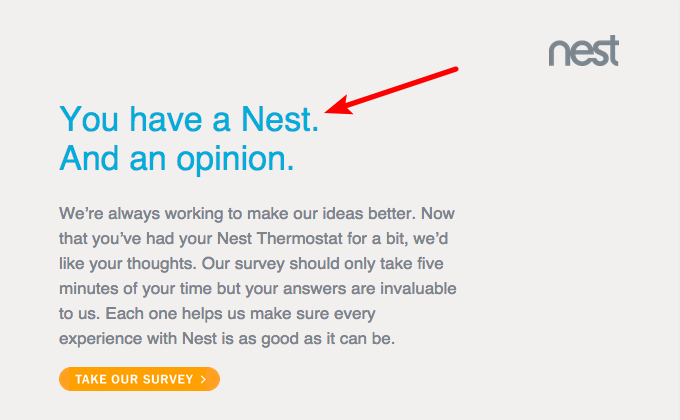Click the chevron on the survey button
The width and height of the screenshot is (680, 420).
[203, 380]
